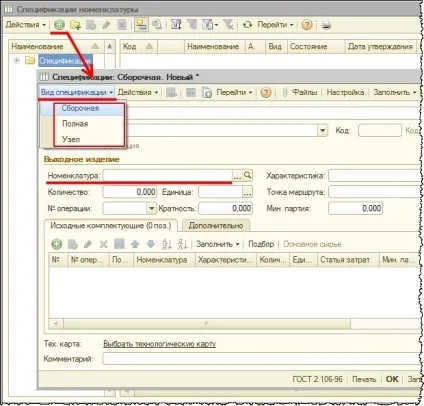Viewport: 424px width, 406px height.
Task: Expand the Спецификации tree folder
Action: (17, 61)
